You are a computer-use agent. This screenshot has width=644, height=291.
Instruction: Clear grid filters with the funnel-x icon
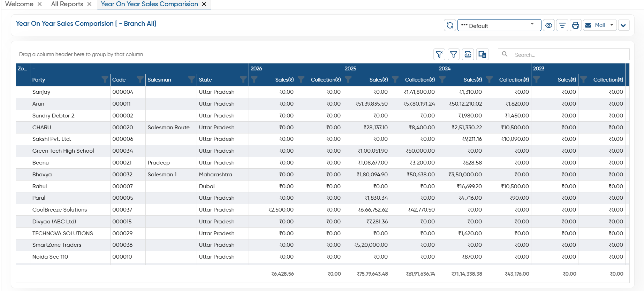point(439,54)
